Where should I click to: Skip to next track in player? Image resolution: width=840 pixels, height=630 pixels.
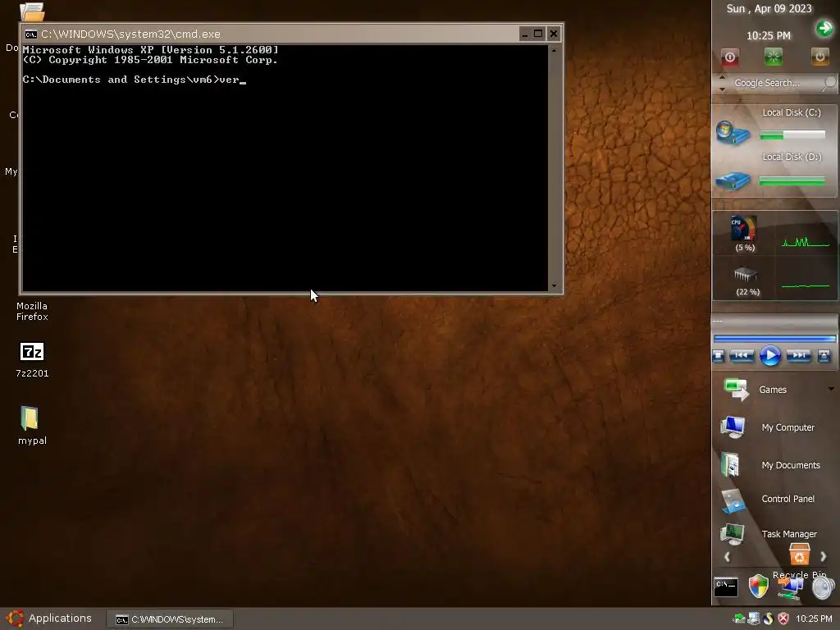(x=798, y=356)
